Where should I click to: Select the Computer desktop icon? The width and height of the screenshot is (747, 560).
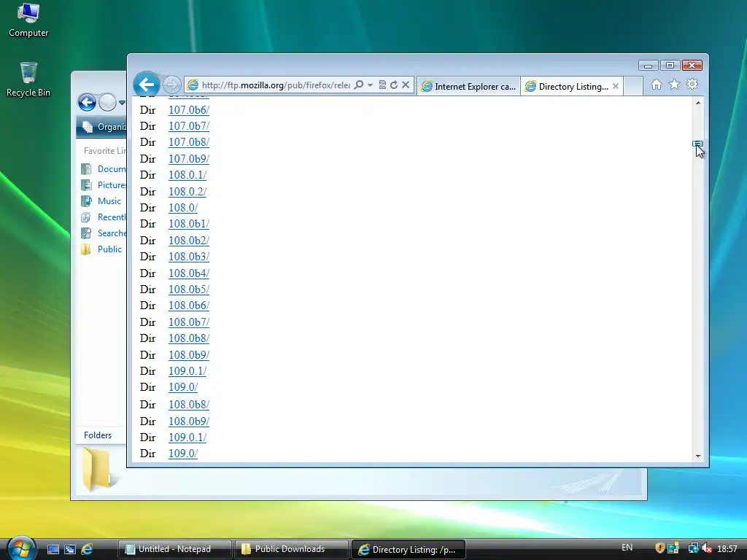(x=28, y=20)
